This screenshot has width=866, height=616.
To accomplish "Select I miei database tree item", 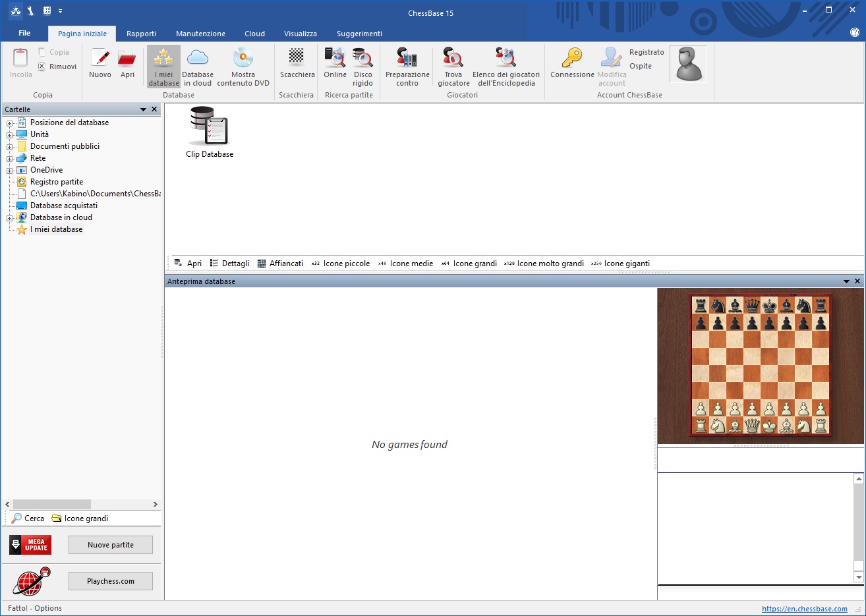I will [x=57, y=229].
